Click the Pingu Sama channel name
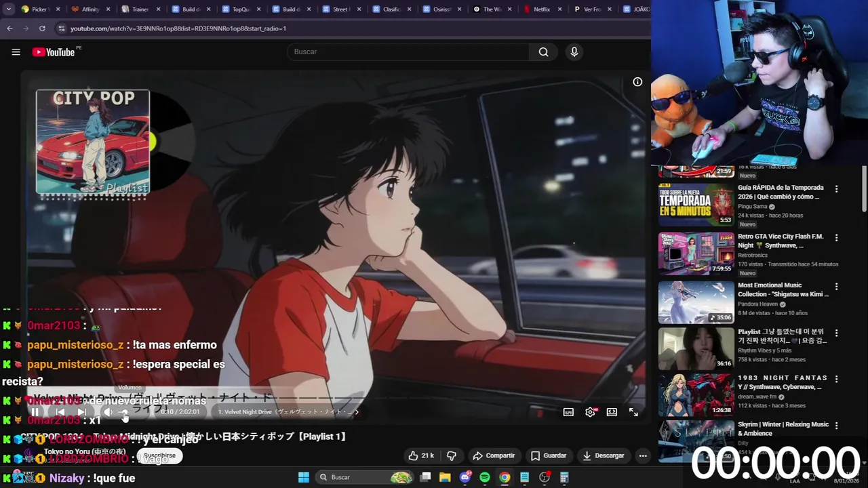The height and width of the screenshot is (488, 868). 752,207
